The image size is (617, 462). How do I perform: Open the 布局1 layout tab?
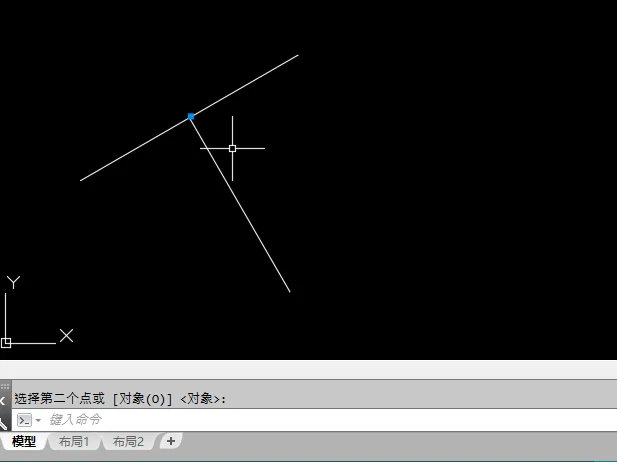pyautogui.click(x=74, y=442)
